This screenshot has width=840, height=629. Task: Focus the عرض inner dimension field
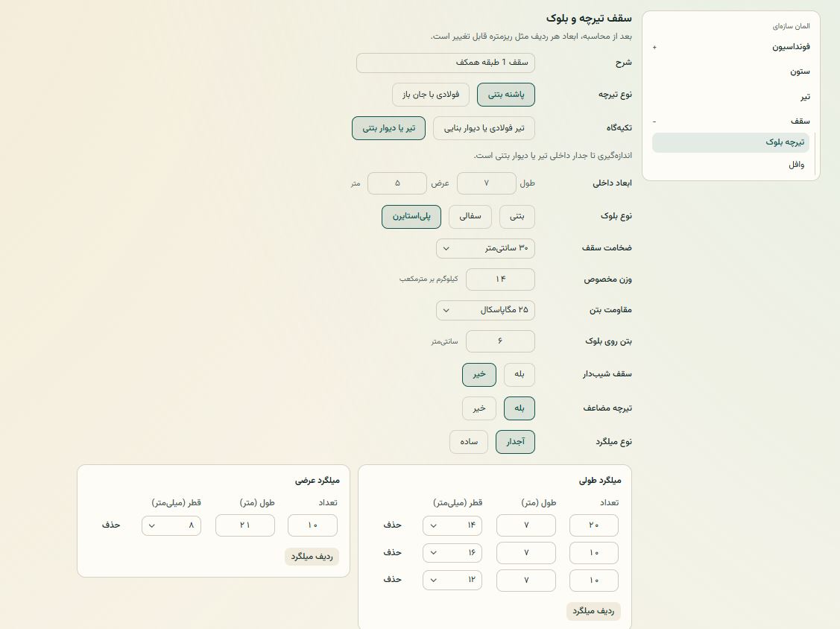coord(397,183)
